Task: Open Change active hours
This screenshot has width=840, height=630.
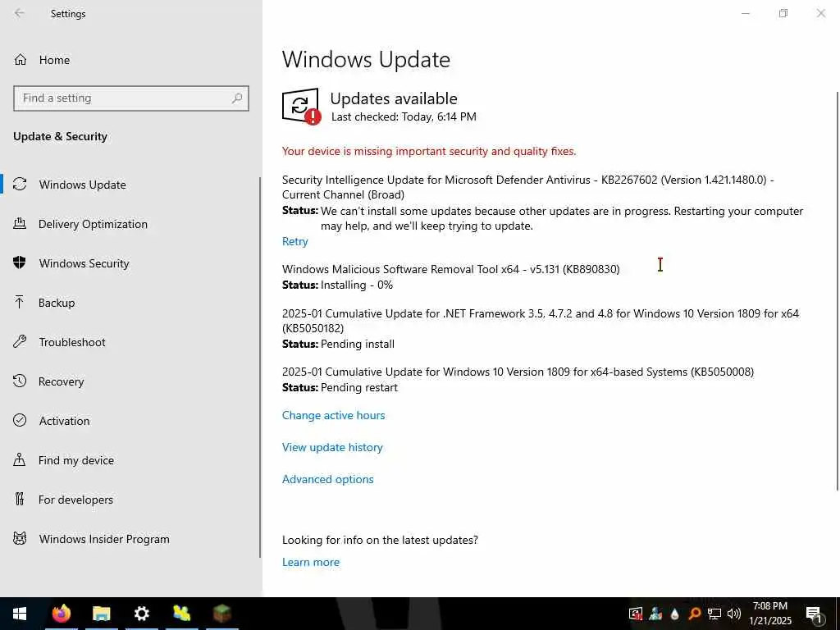Action: [333, 415]
